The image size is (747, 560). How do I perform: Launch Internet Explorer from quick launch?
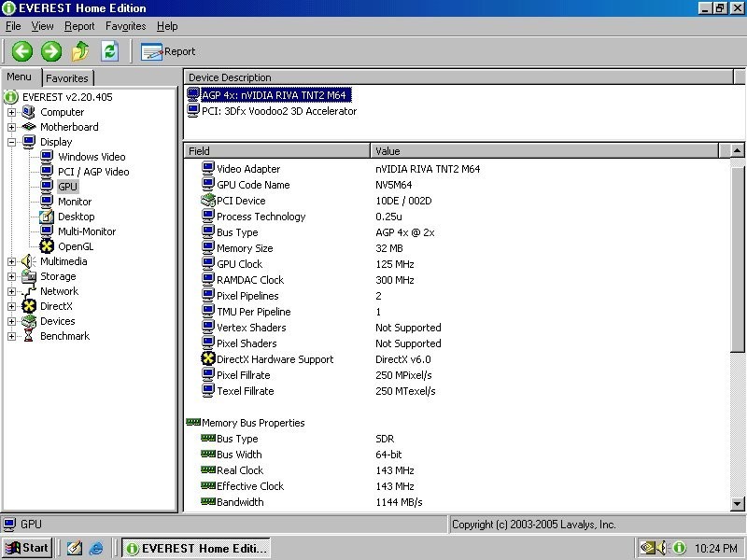click(96, 548)
